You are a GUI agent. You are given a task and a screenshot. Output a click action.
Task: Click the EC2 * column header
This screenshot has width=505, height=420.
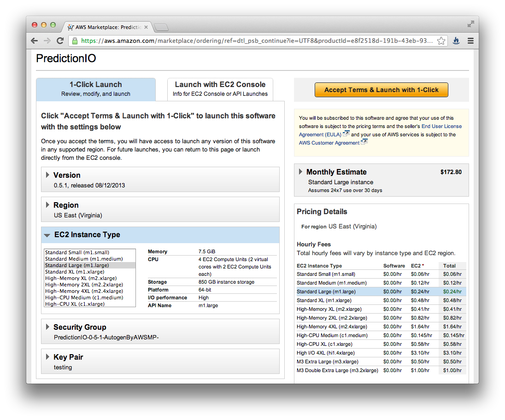pyautogui.click(x=417, y=266)
